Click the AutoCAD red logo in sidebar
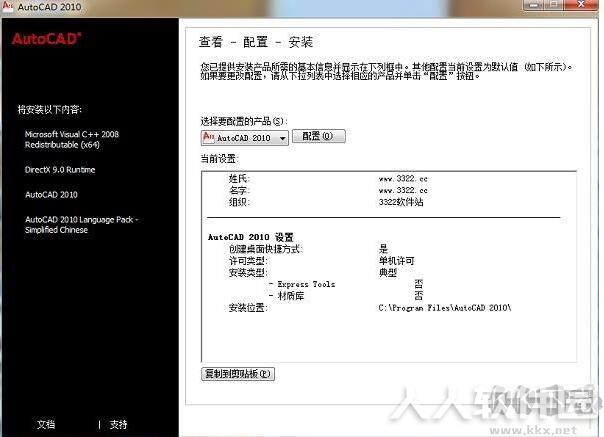The width and height of the screenshot is (604, 437). [x=46, y=39]
